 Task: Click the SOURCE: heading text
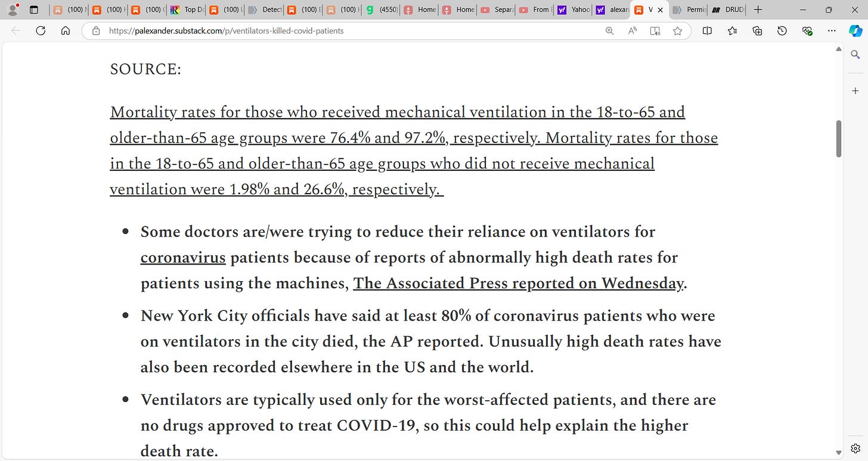tap(145, 70)
